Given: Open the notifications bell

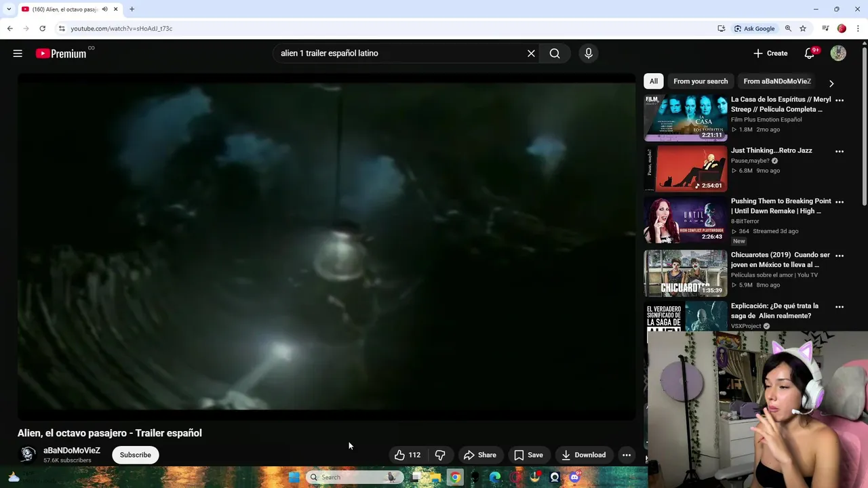Looking at the screenshot, I should coord(810,54).
